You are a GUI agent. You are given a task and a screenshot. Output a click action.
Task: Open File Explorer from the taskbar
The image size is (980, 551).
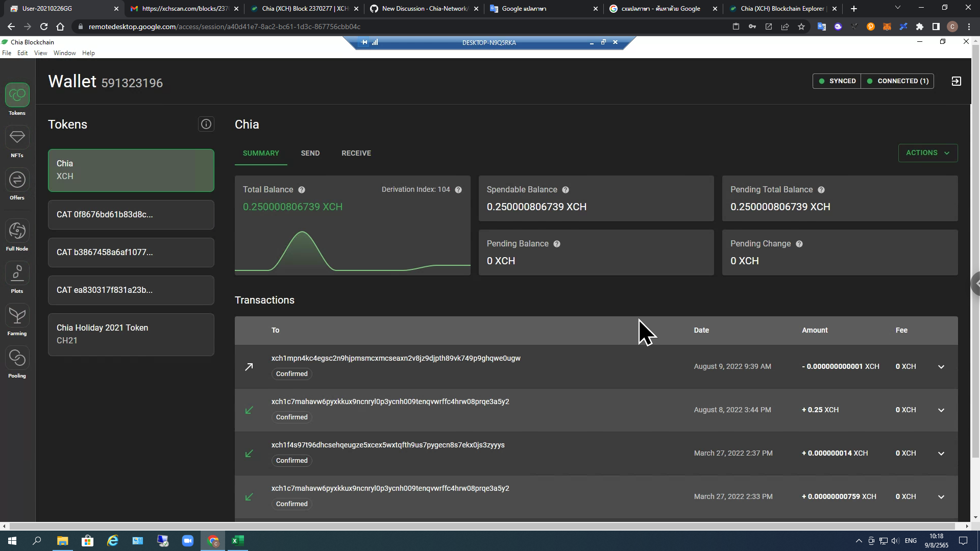pos(62,541)
